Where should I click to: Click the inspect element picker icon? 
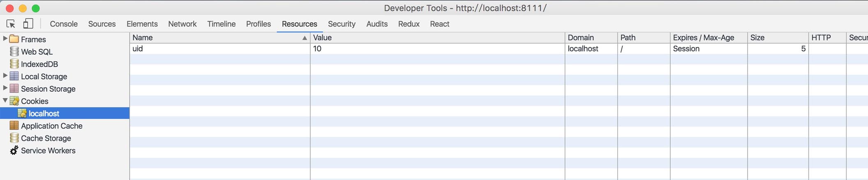tap(11, 24)
